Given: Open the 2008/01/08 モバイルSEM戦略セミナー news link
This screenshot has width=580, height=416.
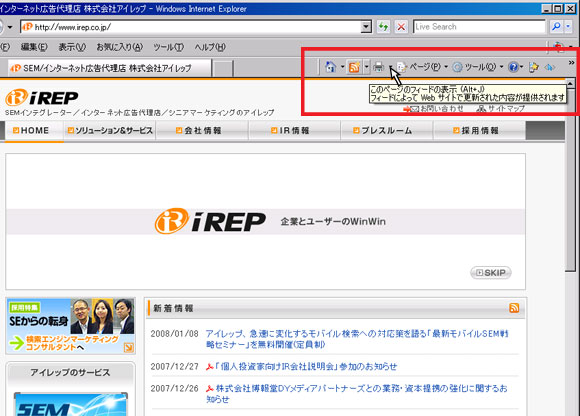Looking at the screenshot, I should [x=357, y=339].
